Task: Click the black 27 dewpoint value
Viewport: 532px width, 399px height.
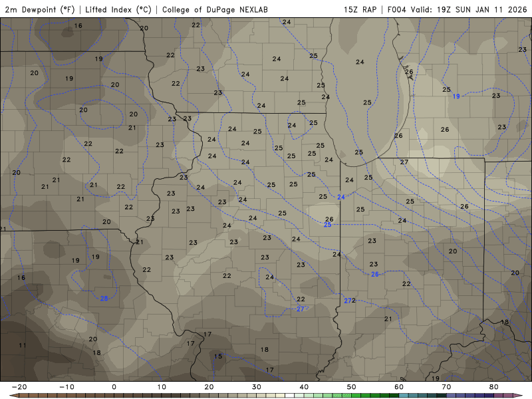Action: pyautogui.click(x=404, y=162)
